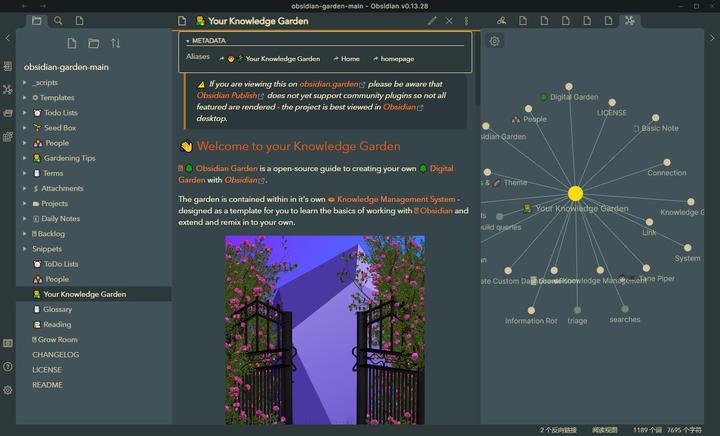Open the help icon in left ribbon

coord(8,367)
